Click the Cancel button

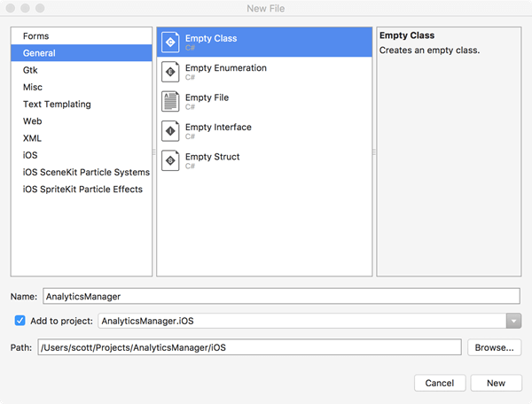point(440,383)
